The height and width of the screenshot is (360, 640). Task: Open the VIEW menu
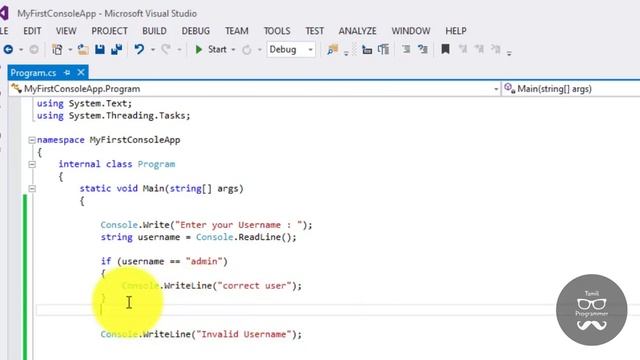[x=66, y=31]
